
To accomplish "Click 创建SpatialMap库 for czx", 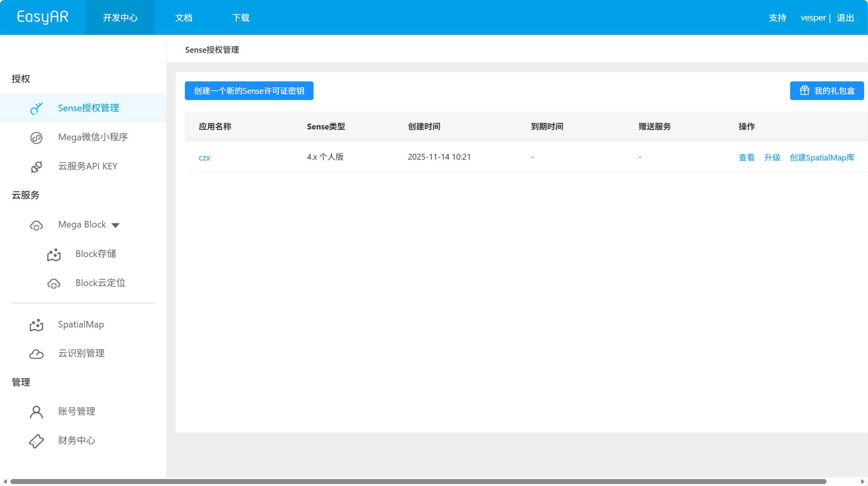I will pos(822,158).
